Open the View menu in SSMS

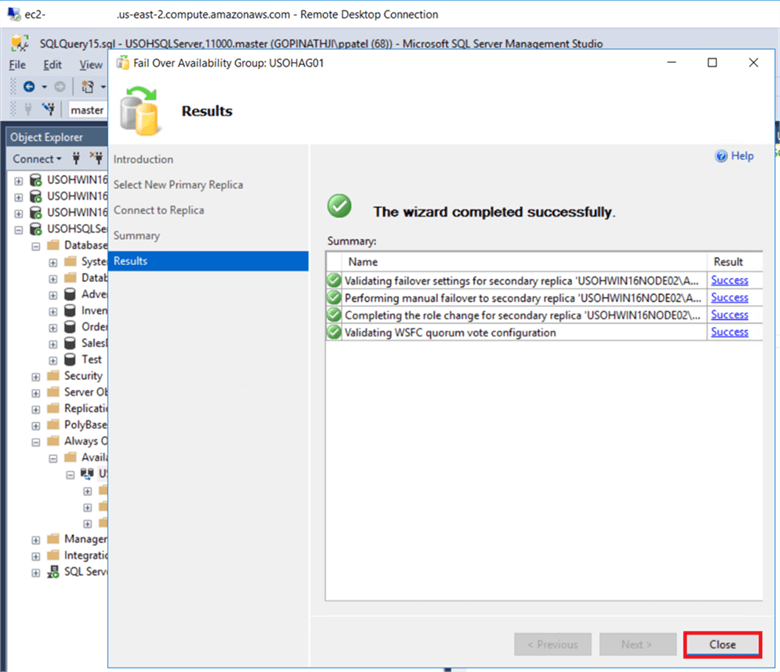tap(91, 65)
